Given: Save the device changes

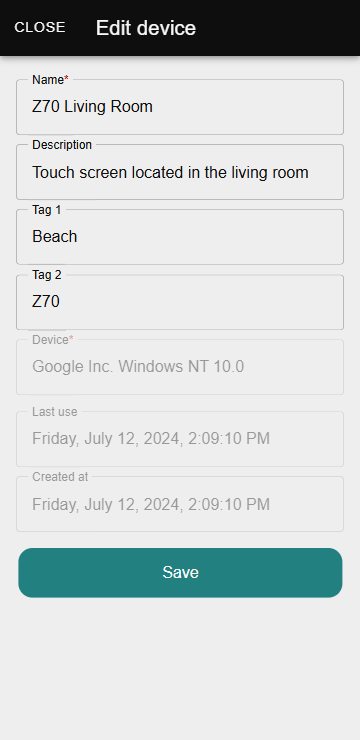Looking at the screenshot, I should point(180,572).
